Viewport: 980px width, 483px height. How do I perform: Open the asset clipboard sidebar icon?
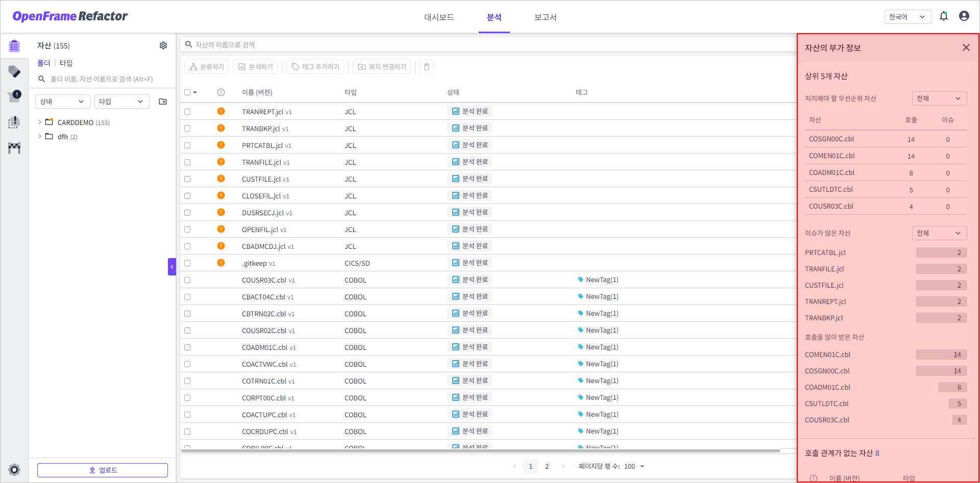[x=14, y=46]
